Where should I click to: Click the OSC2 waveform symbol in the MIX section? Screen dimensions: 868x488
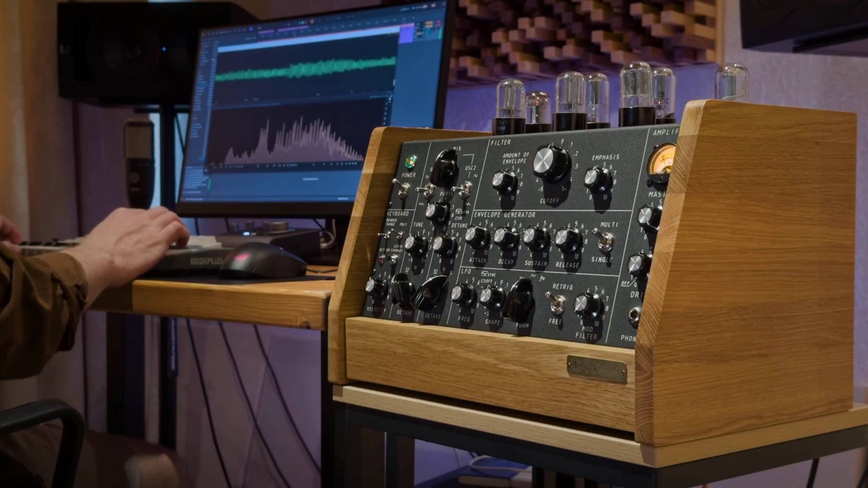(x=476, y=176)
